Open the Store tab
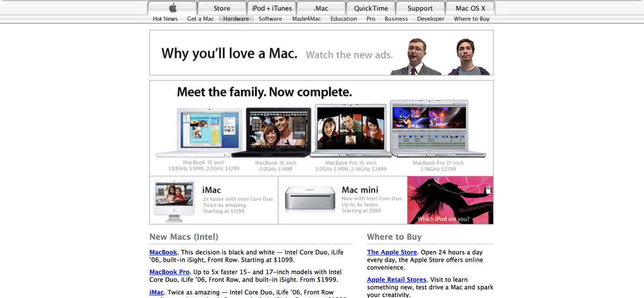The height and width of the screenshot is (298, 644). coord(221,8)
